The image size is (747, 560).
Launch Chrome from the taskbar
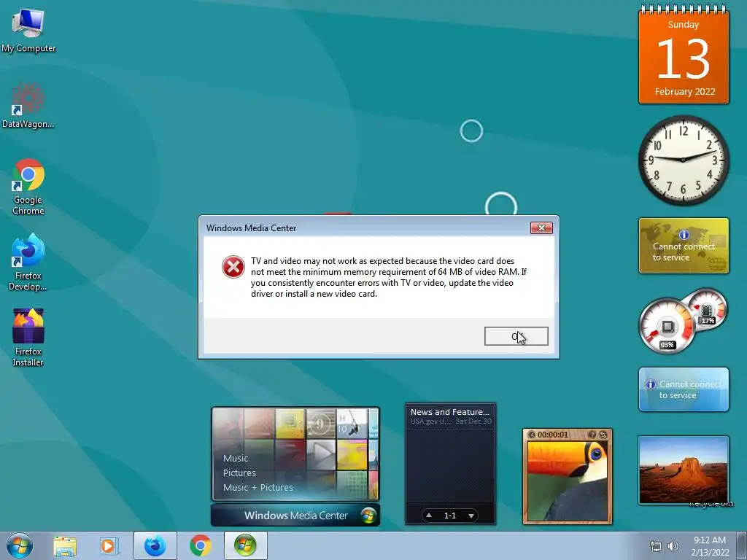point(201,545)
